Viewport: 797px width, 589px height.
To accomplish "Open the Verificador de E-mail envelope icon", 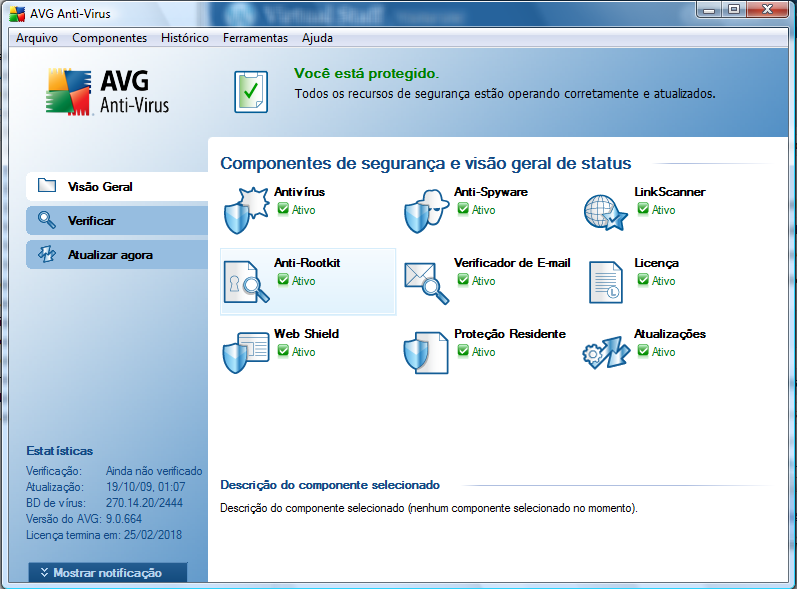I will pos(426,283).
